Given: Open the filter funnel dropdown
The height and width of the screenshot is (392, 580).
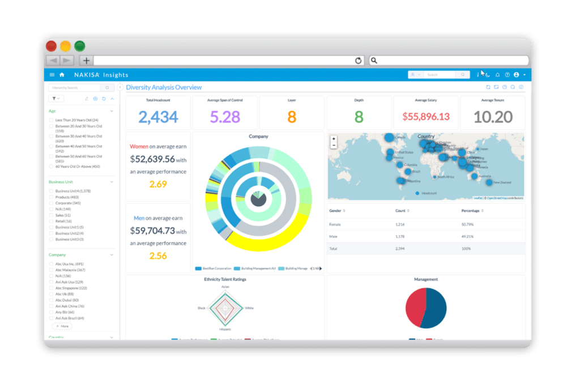Looking at the screenshot, I should coord(57,99).
